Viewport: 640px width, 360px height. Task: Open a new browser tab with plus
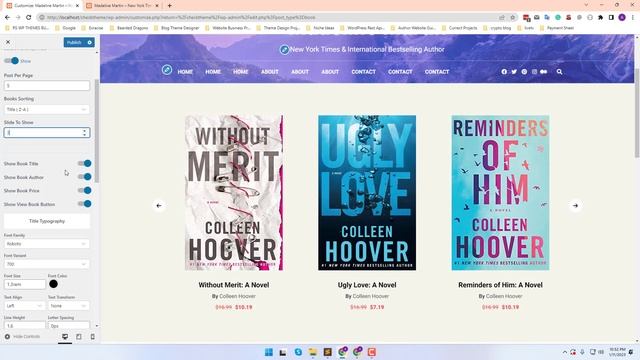[x=169, y=6]
